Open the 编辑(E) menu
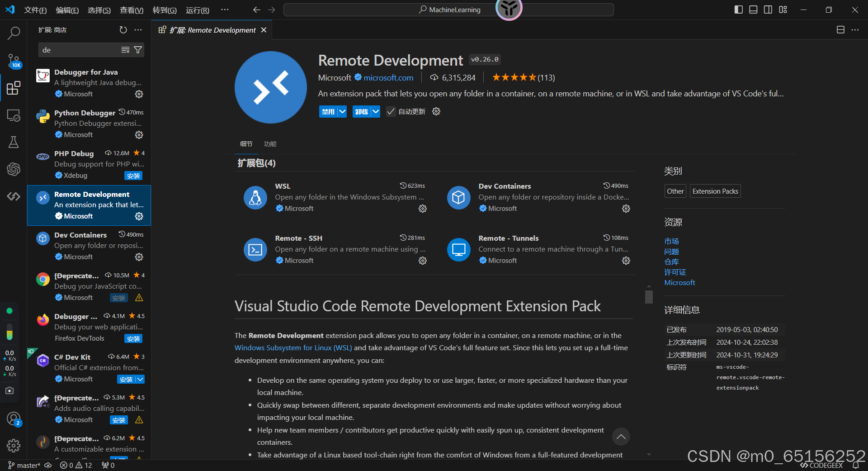The image size is (868, 471). tap(67, 10)
